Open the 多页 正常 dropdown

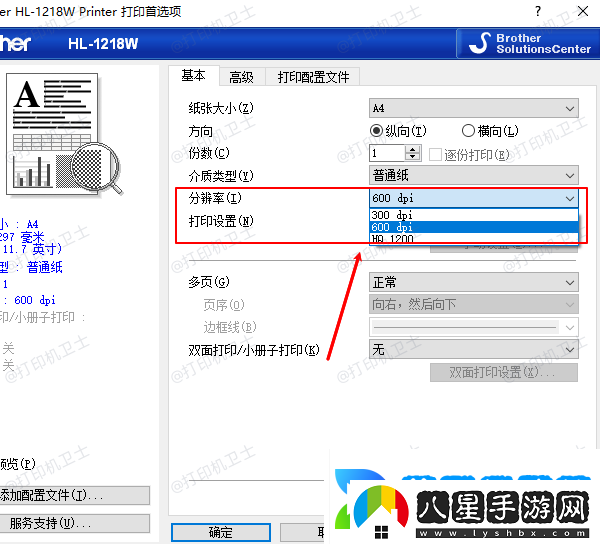click(473, 283)
